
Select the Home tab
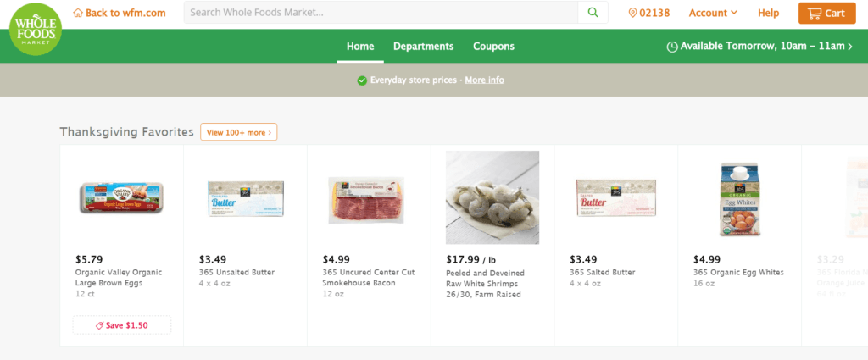(x=360, y=47)
